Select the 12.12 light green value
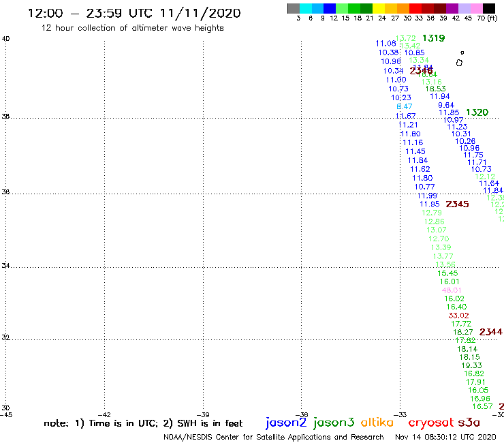The image size is (504, 443). coord(485,177)
